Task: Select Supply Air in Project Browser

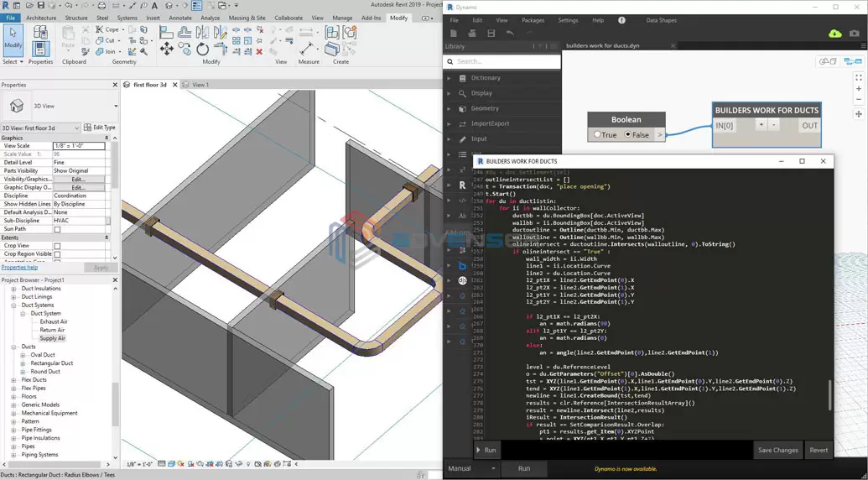Action: click(x=52, y=338)
